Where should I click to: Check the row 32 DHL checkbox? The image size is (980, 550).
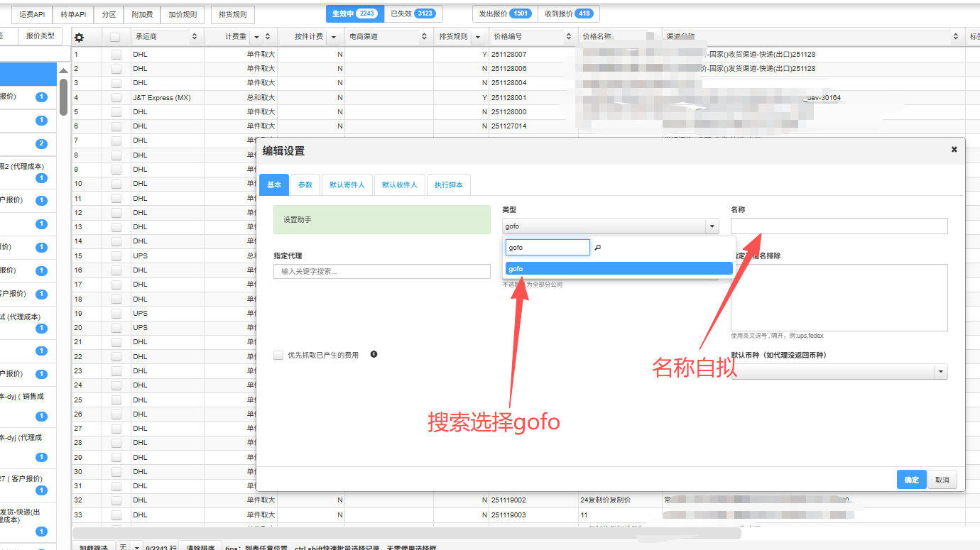coord(116,500)
